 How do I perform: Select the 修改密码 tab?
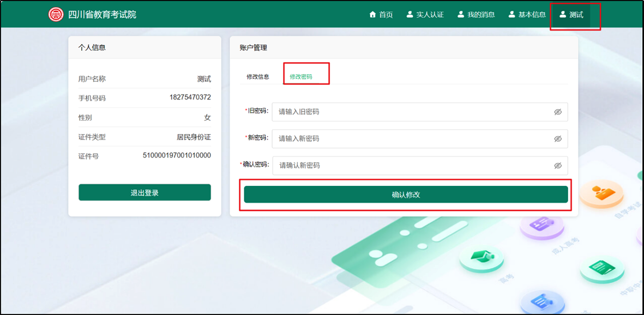coord(301,77)
